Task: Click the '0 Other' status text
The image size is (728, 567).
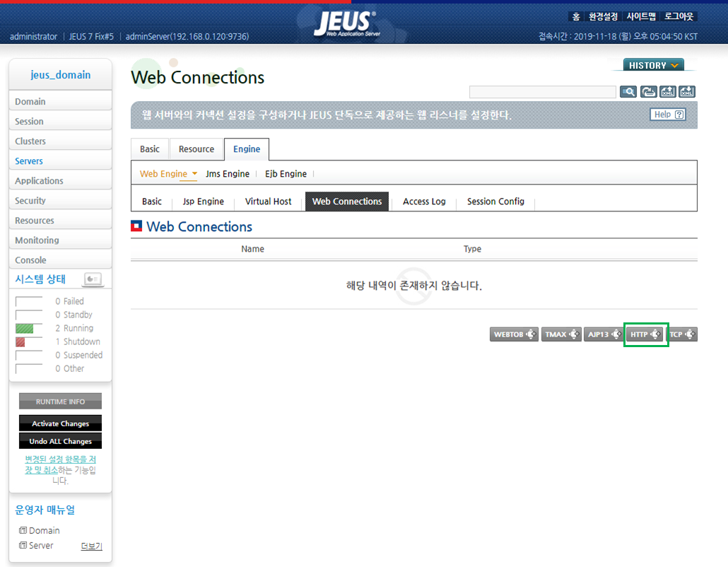Action: (x=70, y=369)
